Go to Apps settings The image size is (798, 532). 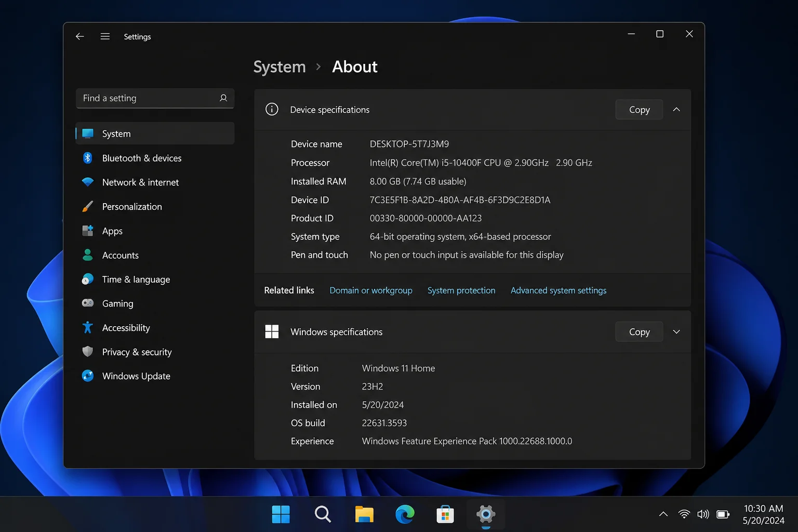click(155, 231)
